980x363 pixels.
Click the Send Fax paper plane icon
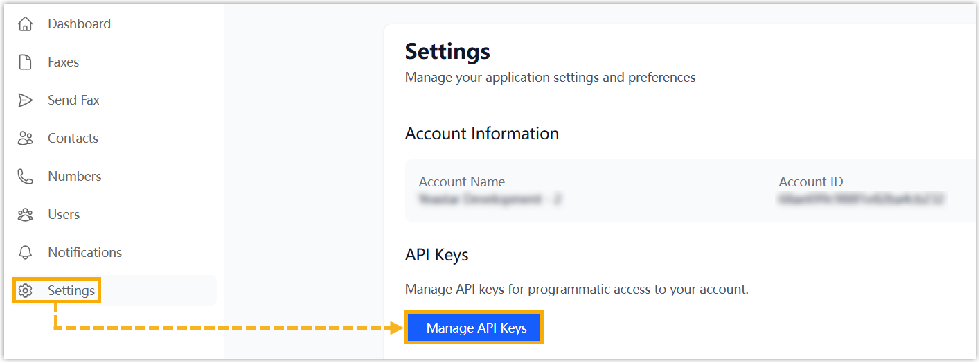(x=26, y=100)
